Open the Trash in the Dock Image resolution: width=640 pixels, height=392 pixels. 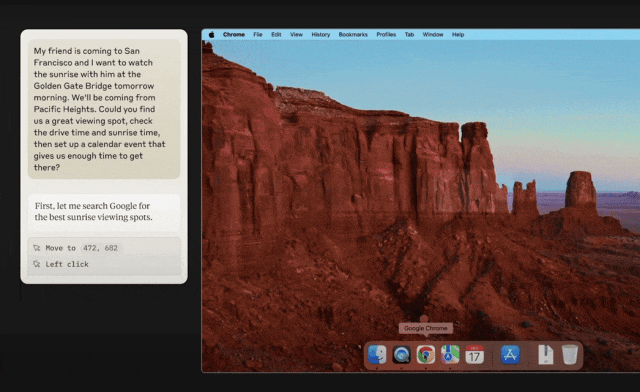tap(569, 354)
